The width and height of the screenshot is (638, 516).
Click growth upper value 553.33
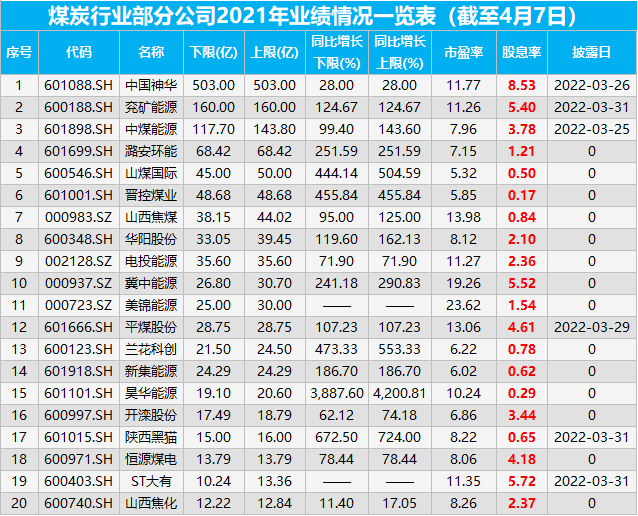[x=400, y=349]
